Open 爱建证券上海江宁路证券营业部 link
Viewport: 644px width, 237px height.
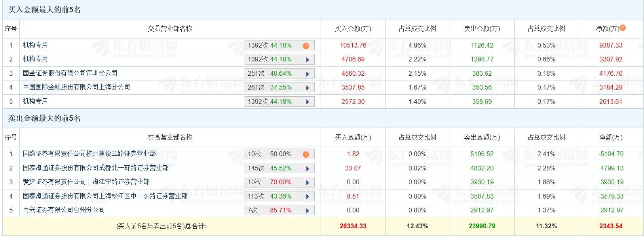[x=86, y=182]
